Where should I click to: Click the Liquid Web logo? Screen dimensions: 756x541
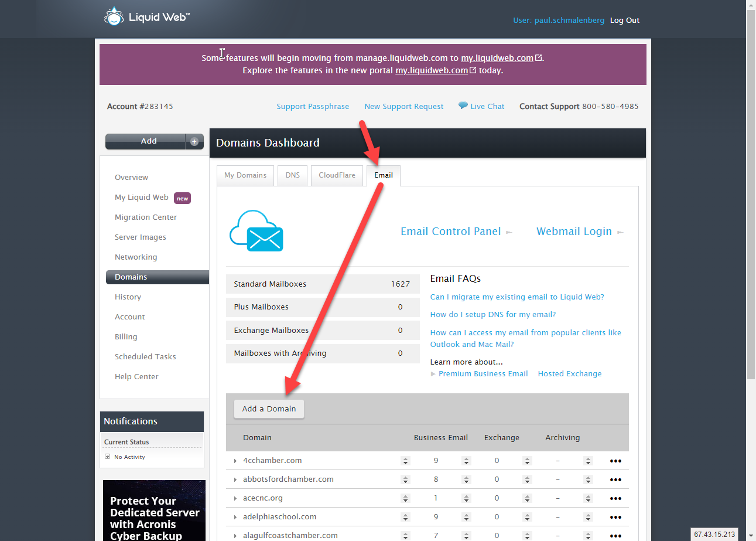point(146,17)
